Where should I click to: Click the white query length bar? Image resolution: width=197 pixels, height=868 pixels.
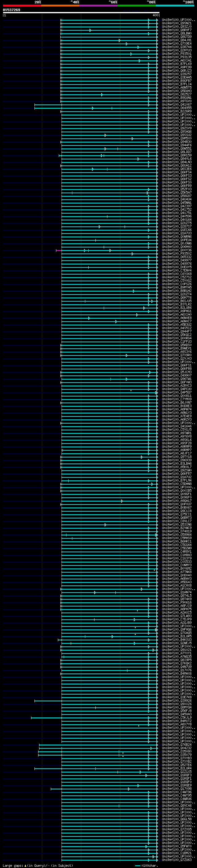[81, 13]
